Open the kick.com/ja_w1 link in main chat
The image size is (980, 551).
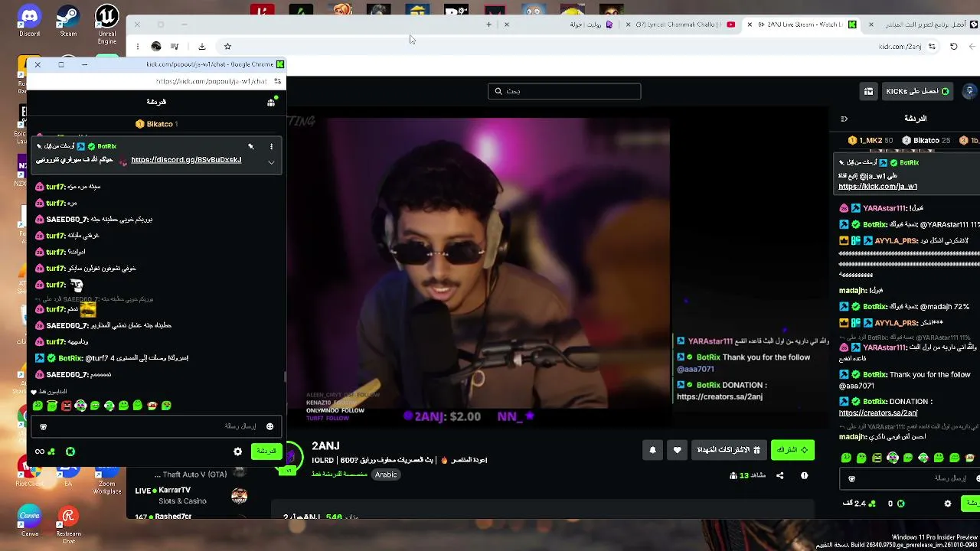point(877,187)
